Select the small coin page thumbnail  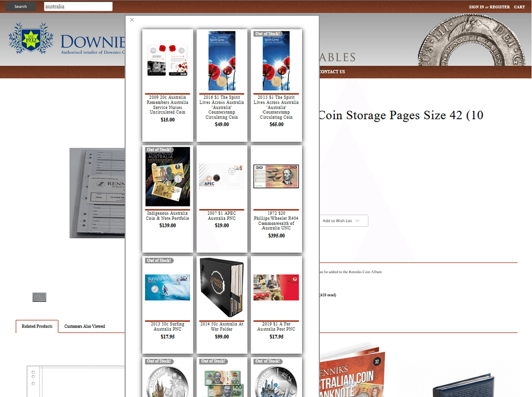click(x=39, y=297)
